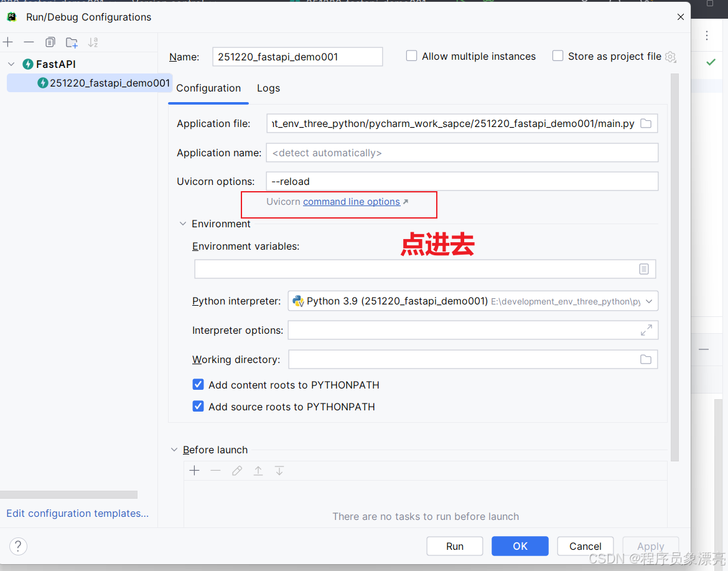Click the Name input field
728x571 pixels.
(x=297, y=57)
